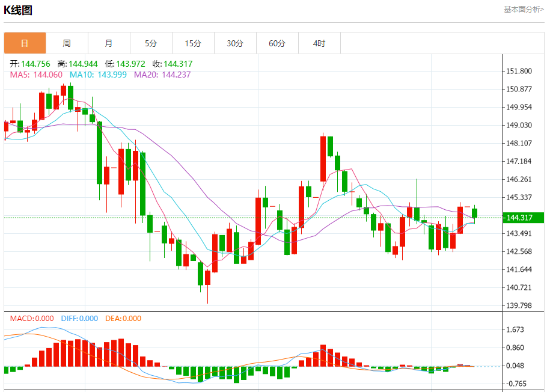Click the MA20: 144.237 indicator label
Image resolution: width=547 pixels, height=392 pixels.
click(x=162, y=75)
